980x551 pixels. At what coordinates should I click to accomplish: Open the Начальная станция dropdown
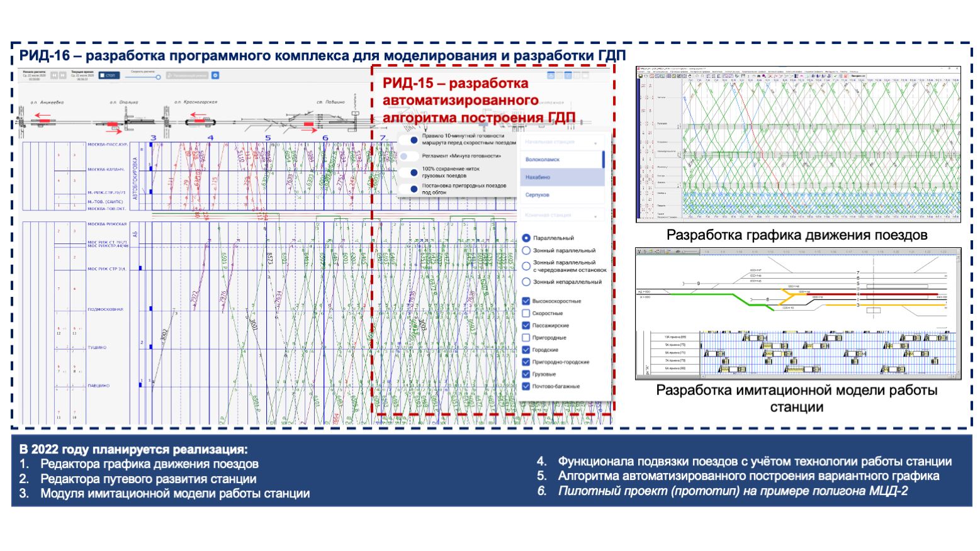click(x=561, y=142)
